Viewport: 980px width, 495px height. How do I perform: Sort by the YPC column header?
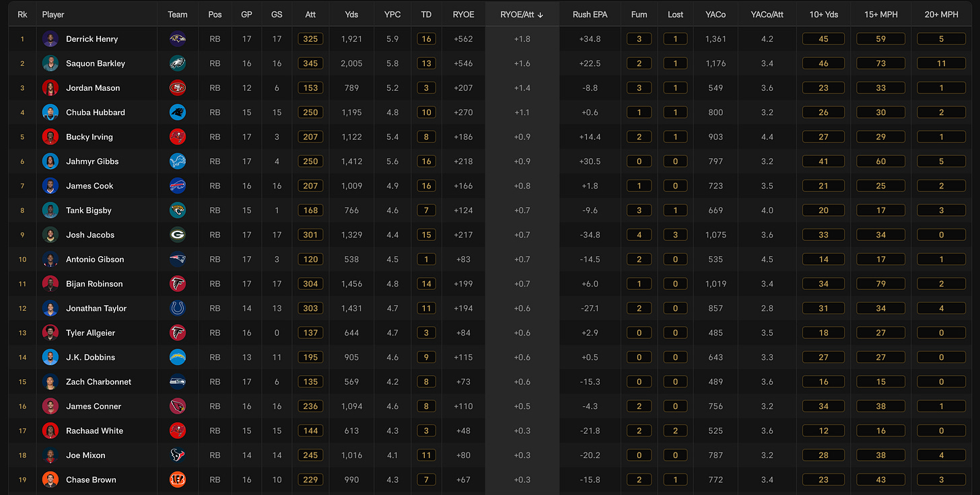(x=392, y=14)
